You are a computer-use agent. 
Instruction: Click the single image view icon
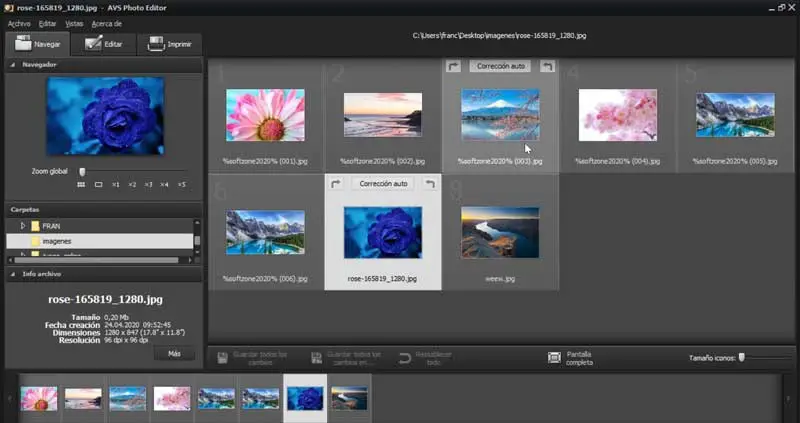(98, 185)
